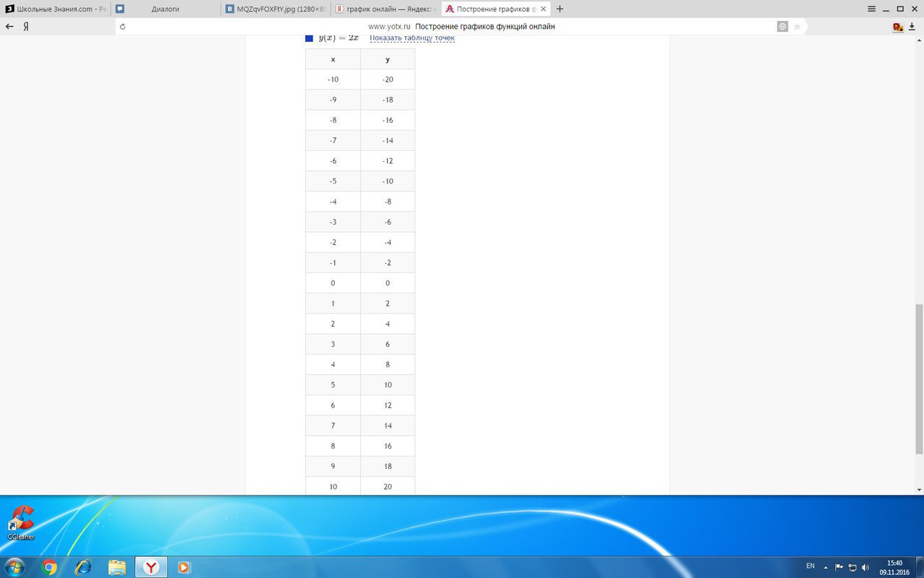Screen dimensions: 924x578
Task: Switch input language via EN indicator
Action: pos(810,566)
